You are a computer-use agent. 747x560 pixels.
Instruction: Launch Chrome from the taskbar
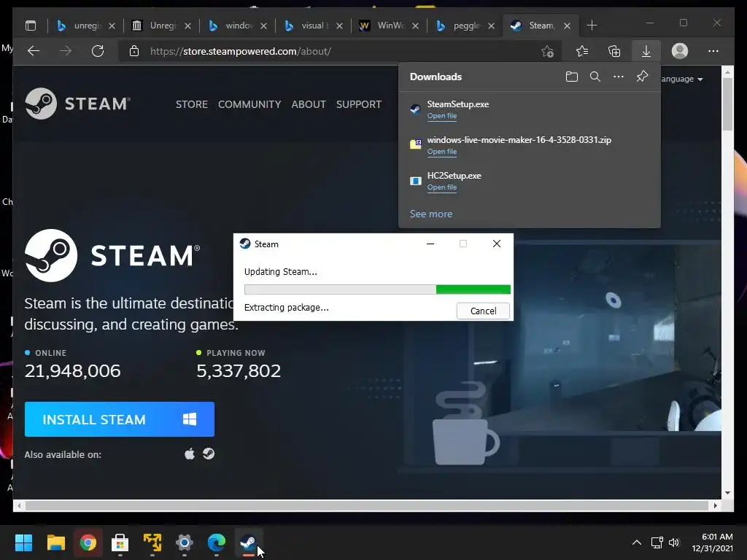tap(88, 542)
